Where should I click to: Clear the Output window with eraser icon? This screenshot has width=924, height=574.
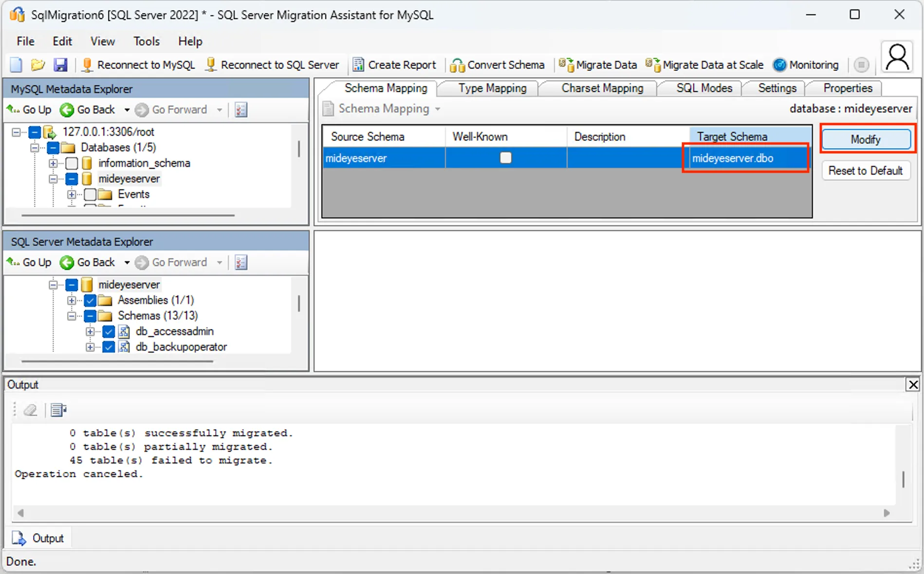[x=30, y=410]
